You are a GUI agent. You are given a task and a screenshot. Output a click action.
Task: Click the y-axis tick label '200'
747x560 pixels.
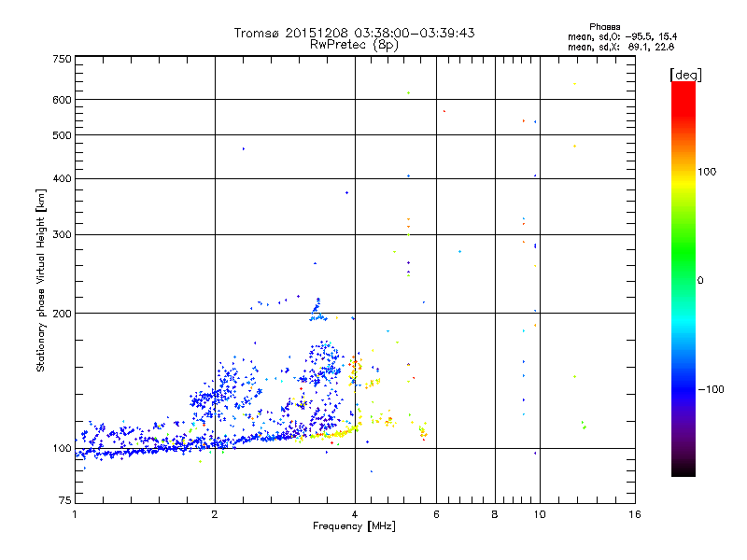(x=62, y=314)
